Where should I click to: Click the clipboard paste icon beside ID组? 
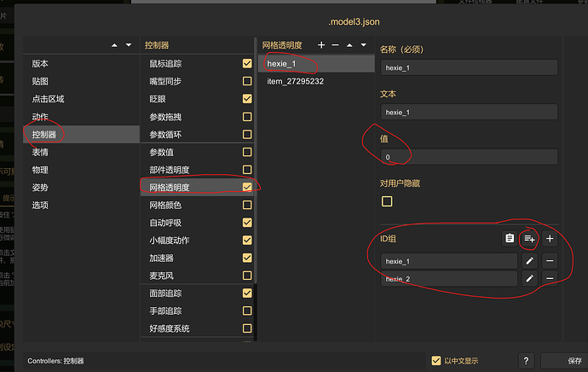click(x=510, y=239)
